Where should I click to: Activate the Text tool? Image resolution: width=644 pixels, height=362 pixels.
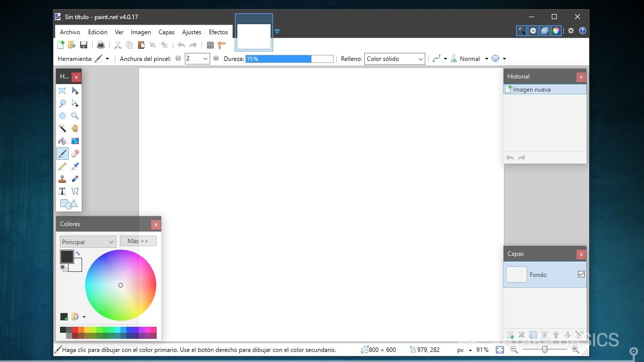[62, 191]
